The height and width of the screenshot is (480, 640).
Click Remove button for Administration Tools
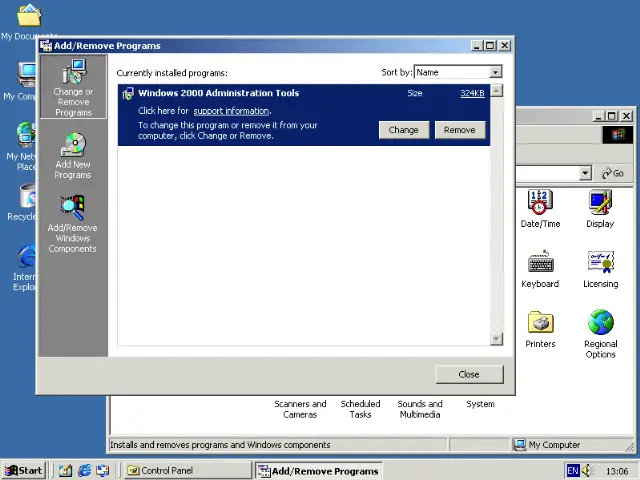(x=460, y=130)
